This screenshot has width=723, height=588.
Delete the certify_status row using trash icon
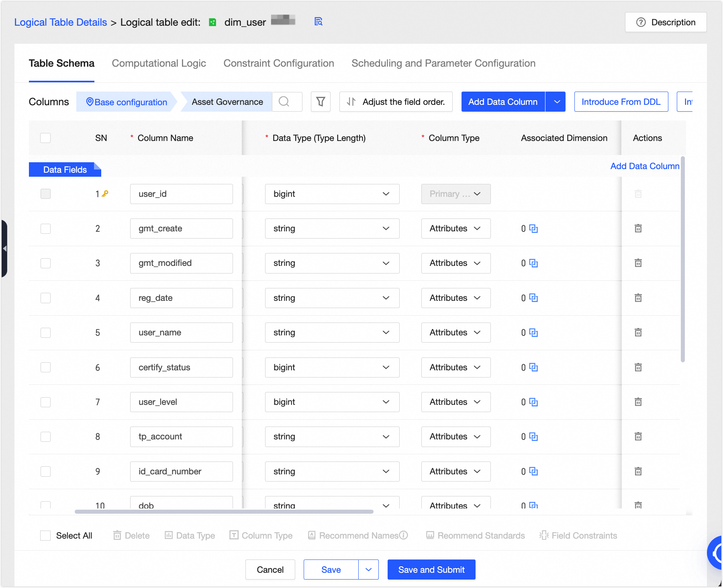coord(638,367)
